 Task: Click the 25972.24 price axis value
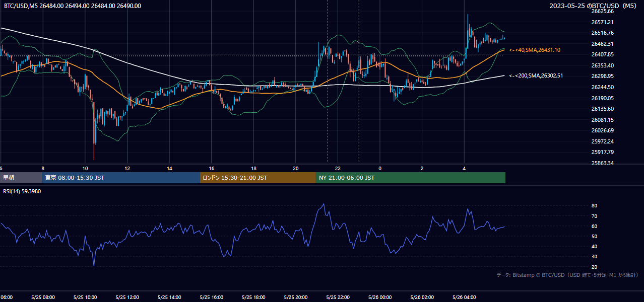[602, 141]
